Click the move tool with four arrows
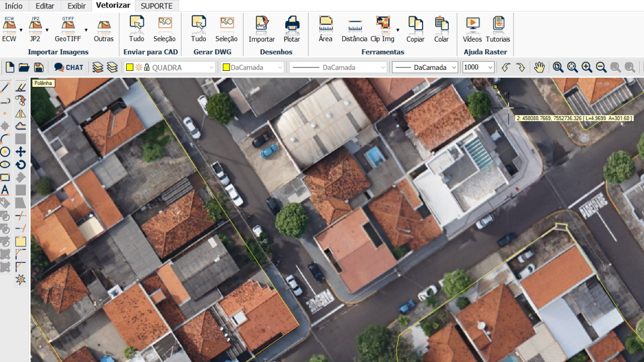The image size is (644, 362). [x=21, y=151]
